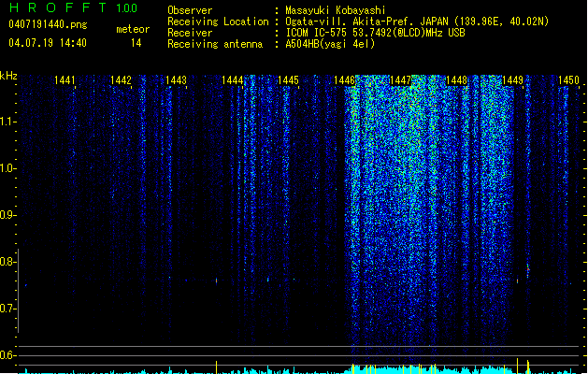The image size is (588, 374).
Task: Click frequency axis label 0.9
Action: point(8,215)
